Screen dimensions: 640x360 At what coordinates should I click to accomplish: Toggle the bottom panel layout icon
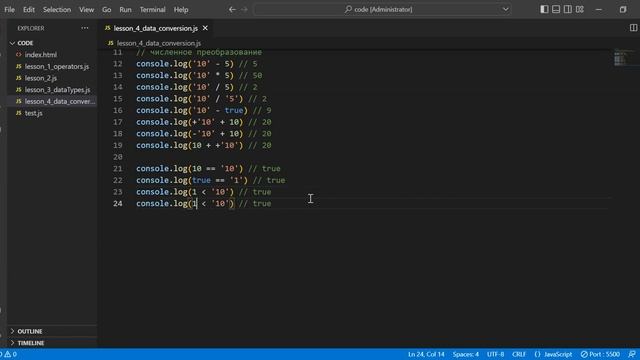(556, 9)
